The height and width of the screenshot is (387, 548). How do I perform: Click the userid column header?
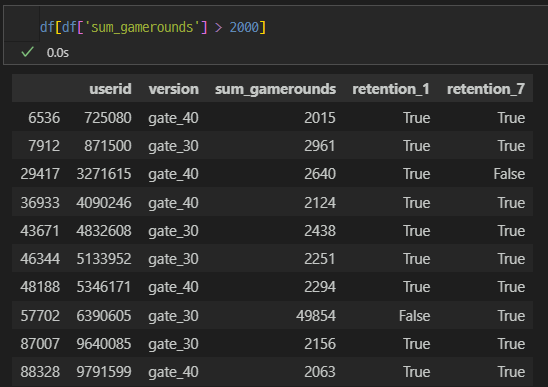pos(110,89)
